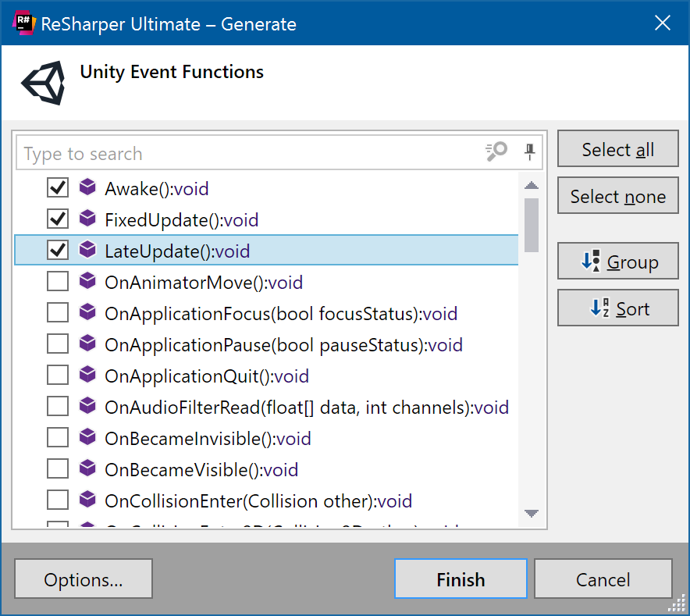Check the OnAnimatorMove() checkbox
Image resolution: width=690 pixels, height=616 pixels.
(58, 281)
